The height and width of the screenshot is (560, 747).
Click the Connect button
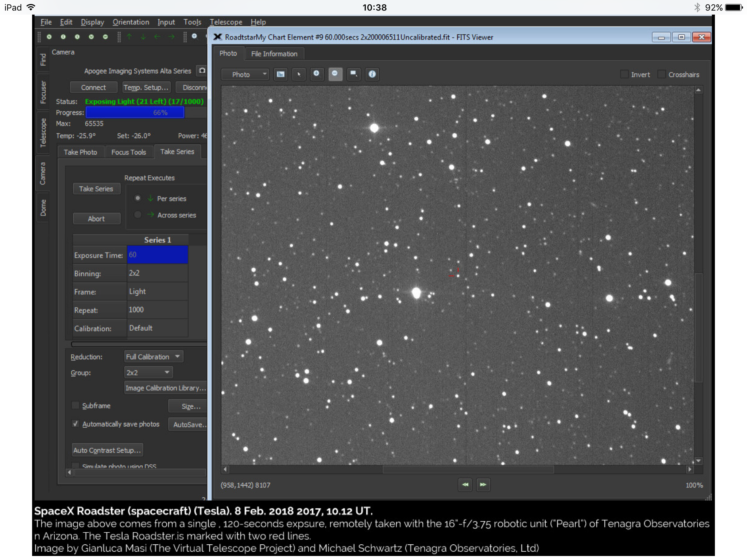coord(93,87)
